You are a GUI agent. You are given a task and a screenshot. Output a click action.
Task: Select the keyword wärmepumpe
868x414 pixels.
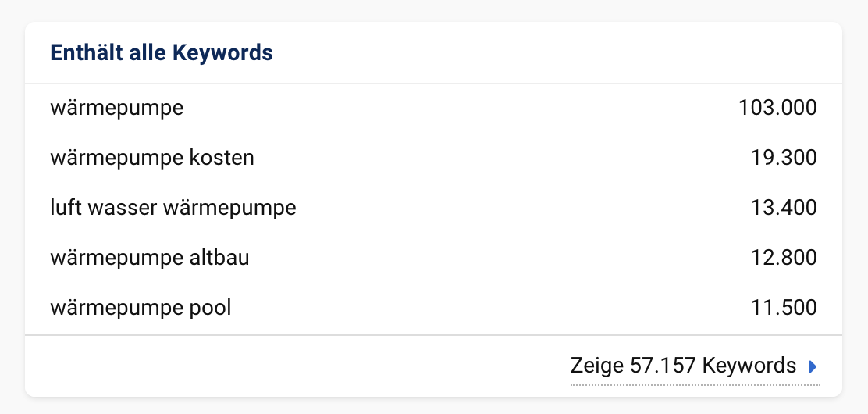coord(117,108)
